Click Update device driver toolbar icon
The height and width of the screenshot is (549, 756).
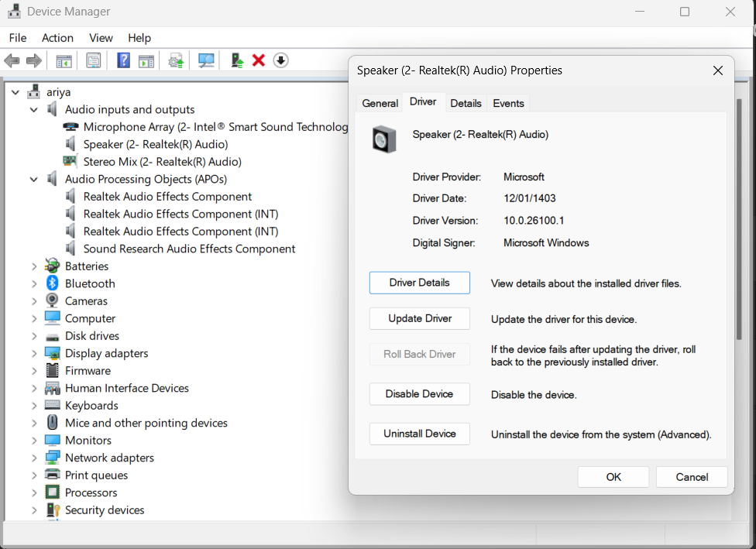click(x=176, y=60)
